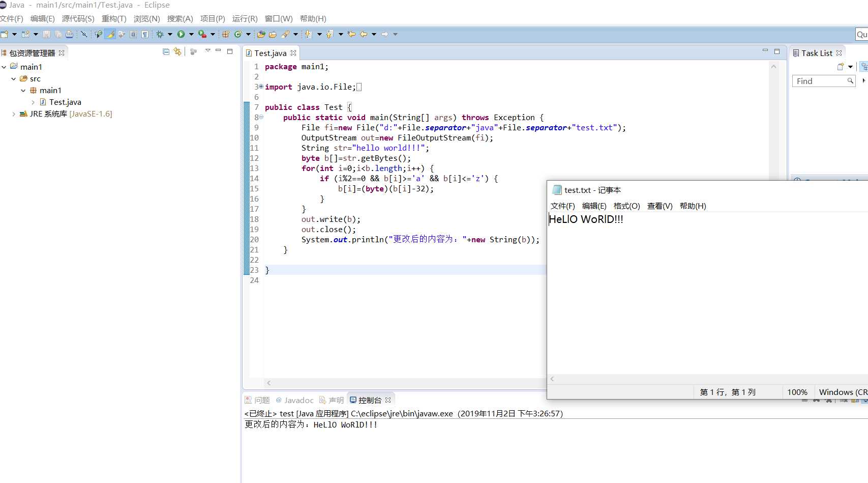Start Debug with the bug icon
Screen dimensions: 868x483
click(160, 34)
